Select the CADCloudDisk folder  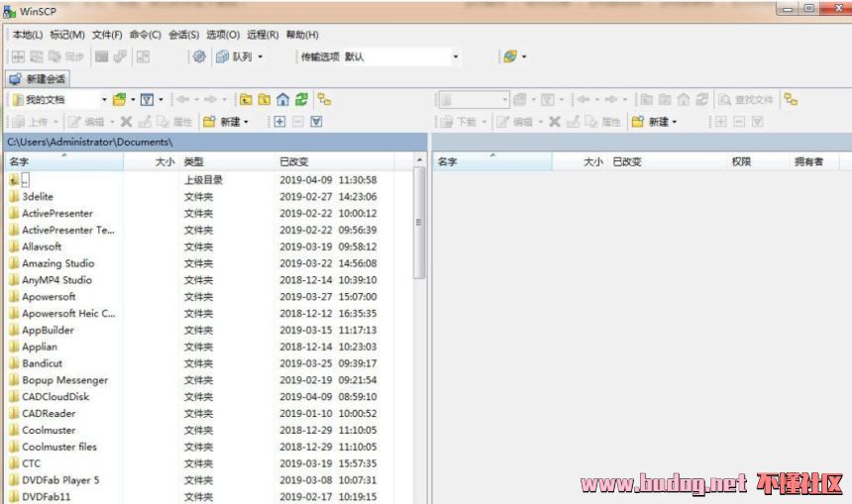55,397
